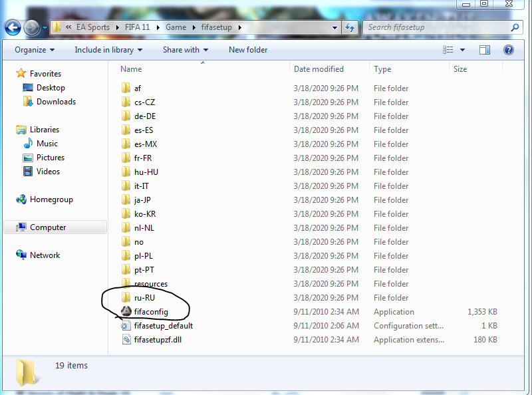
Task: Select the ko-KR folder icon
Action: point(126,213)
